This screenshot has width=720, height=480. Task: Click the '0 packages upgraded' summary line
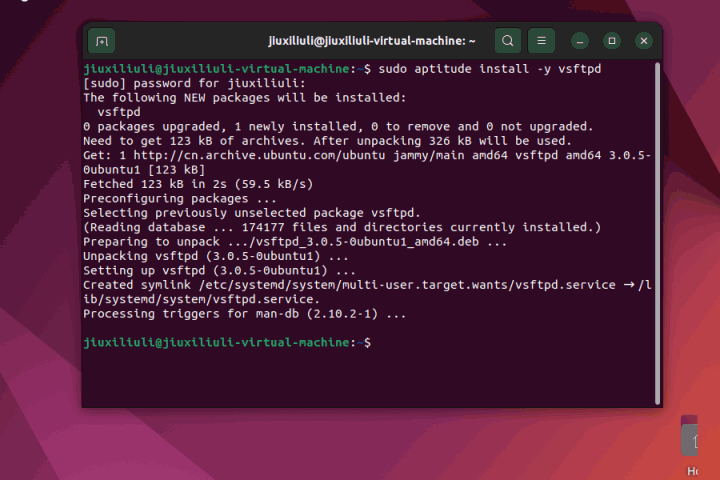pyautogui.click(x=338, y=126)
